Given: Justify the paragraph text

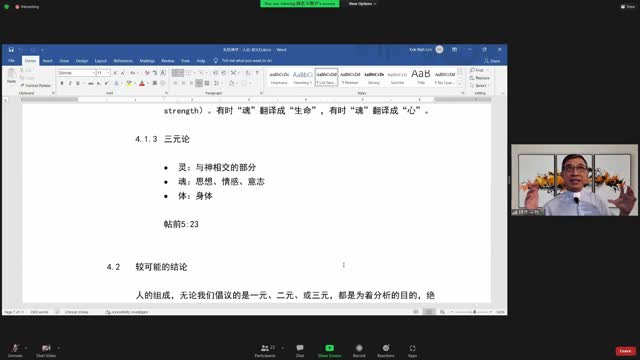Looking at the screenshot, I should tap(199, 83).
